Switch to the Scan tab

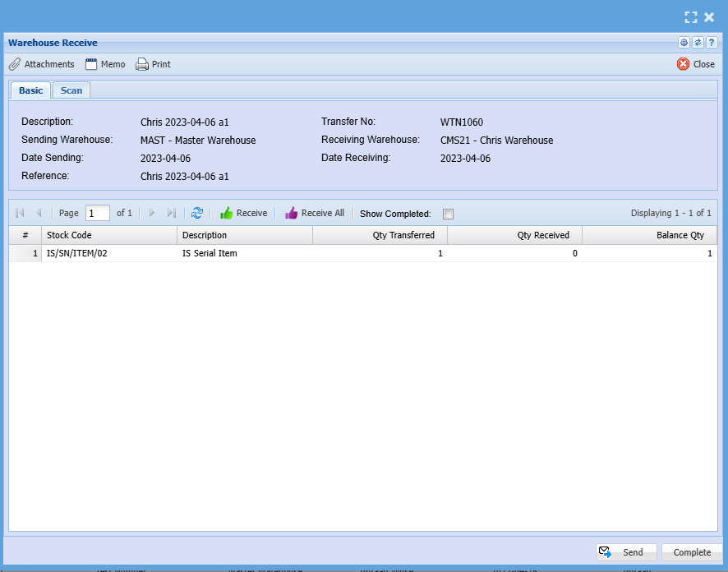71,90
